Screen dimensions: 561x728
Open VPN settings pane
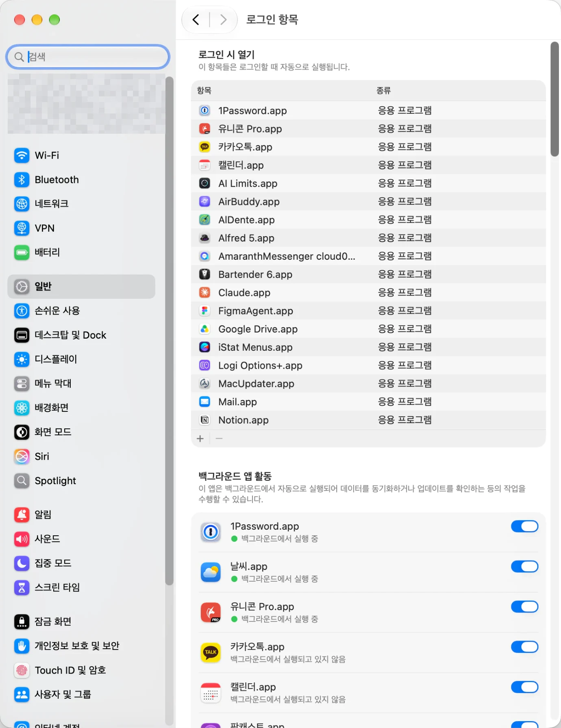[81, 228]
